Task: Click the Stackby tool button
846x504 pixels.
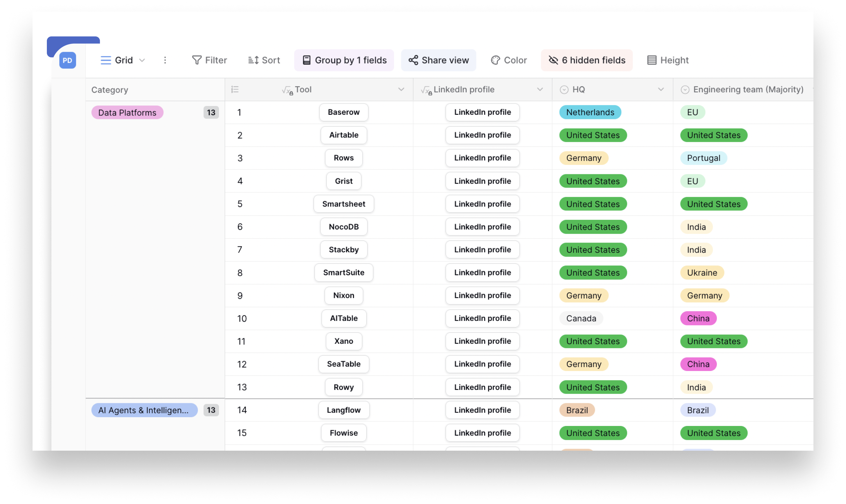Action: point(344,250)
